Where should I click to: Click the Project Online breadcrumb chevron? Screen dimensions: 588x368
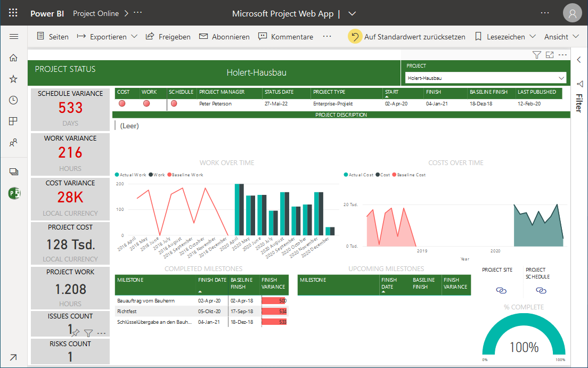coord(126,13)
